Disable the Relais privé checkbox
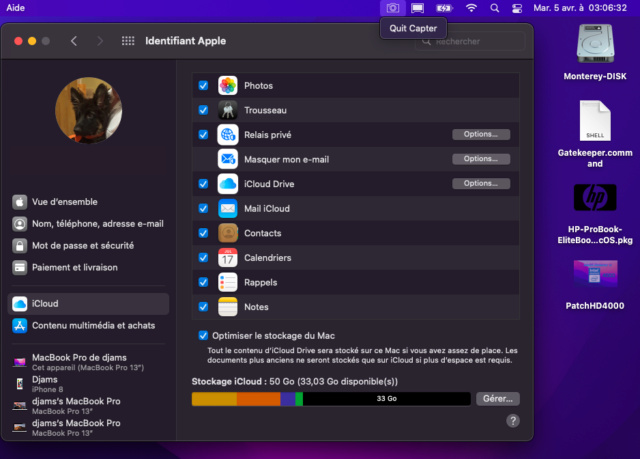Screen dimensions: 640x459 click(x=203, y=135)
